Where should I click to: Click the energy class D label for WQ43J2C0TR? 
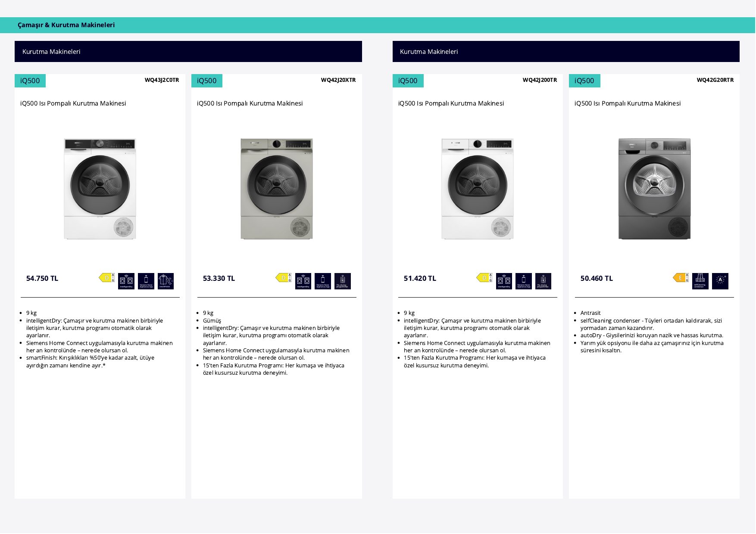coord(106,278)
